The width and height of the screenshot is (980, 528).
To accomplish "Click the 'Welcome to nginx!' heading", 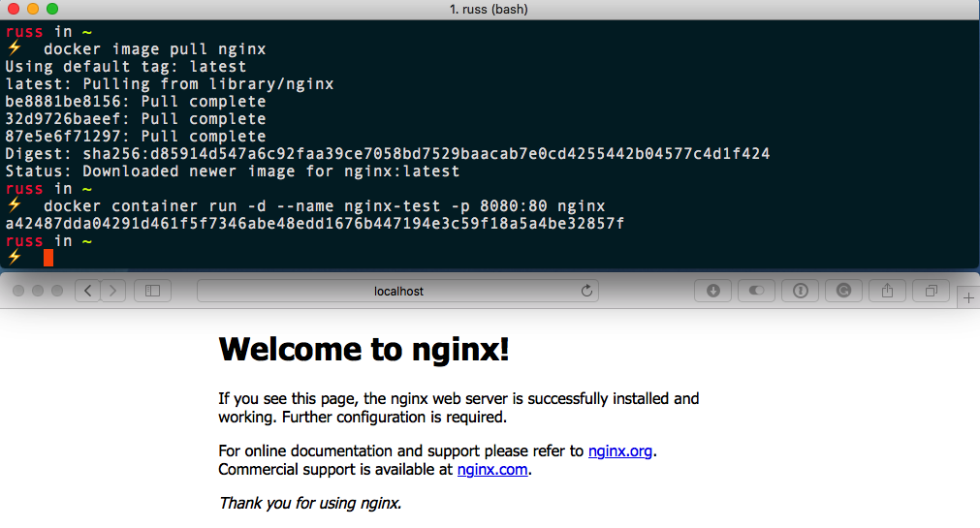I will (x=364, y=349).
